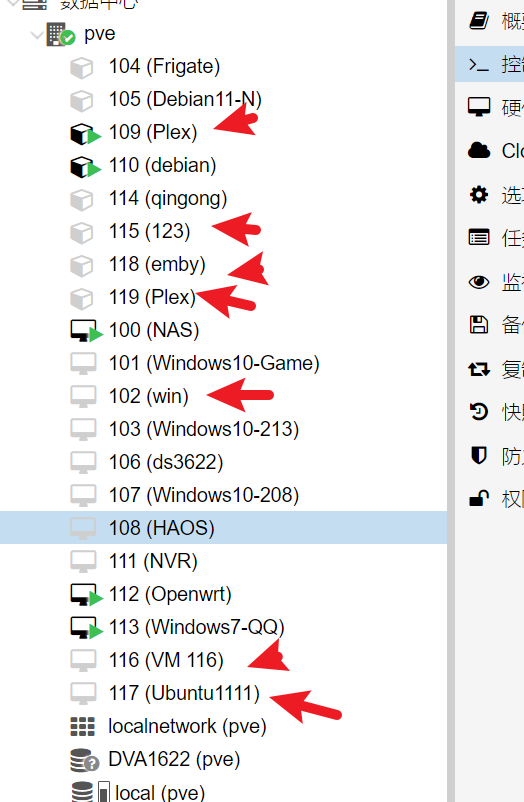Click the eye monitor icon in right menu
The height and width of the screenshot is (802, 524).
tap(479, 281)
